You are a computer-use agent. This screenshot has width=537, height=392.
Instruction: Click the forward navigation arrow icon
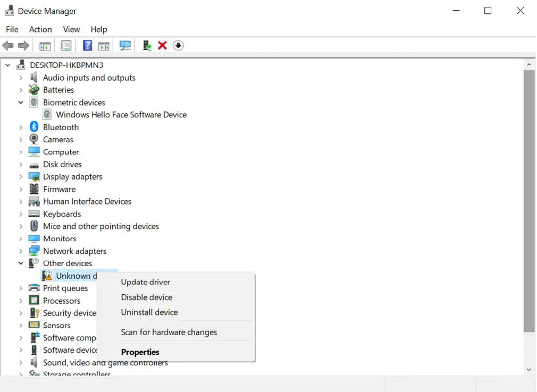[x=23, y=45]
